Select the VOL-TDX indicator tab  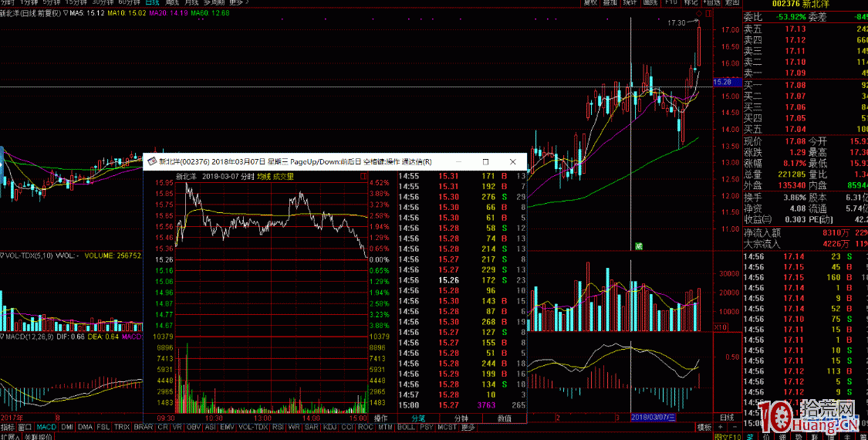click(252, 427)
